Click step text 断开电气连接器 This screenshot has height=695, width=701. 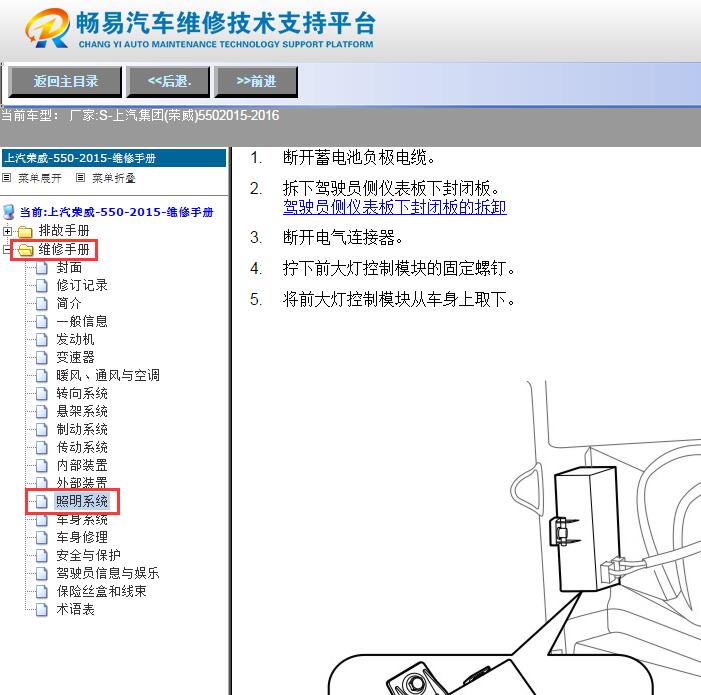343,237
